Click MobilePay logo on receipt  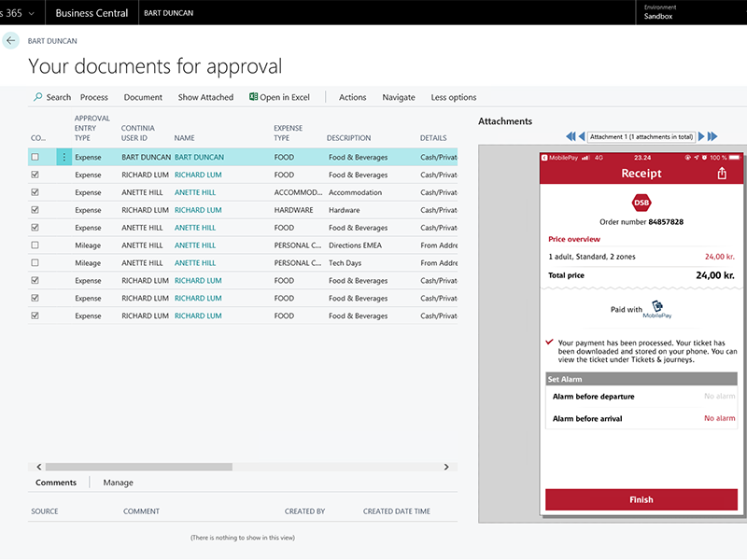pos(657,309)
